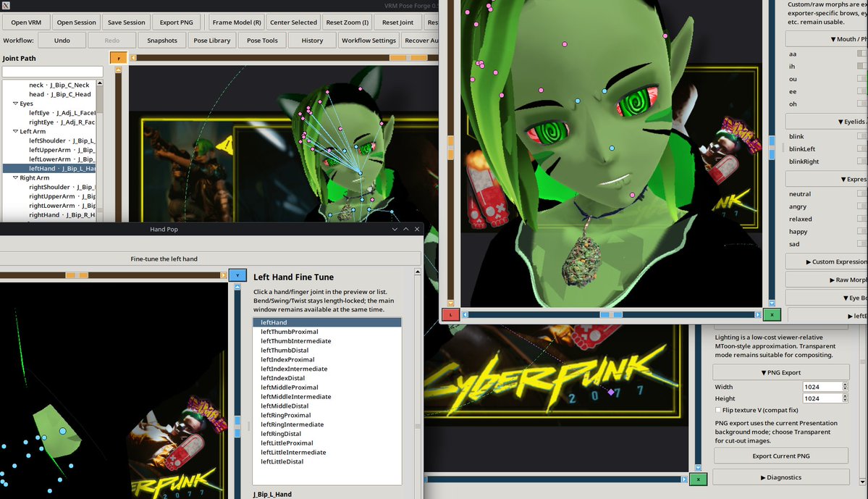Click orange handle of main viewport top slider

point(408,58)
